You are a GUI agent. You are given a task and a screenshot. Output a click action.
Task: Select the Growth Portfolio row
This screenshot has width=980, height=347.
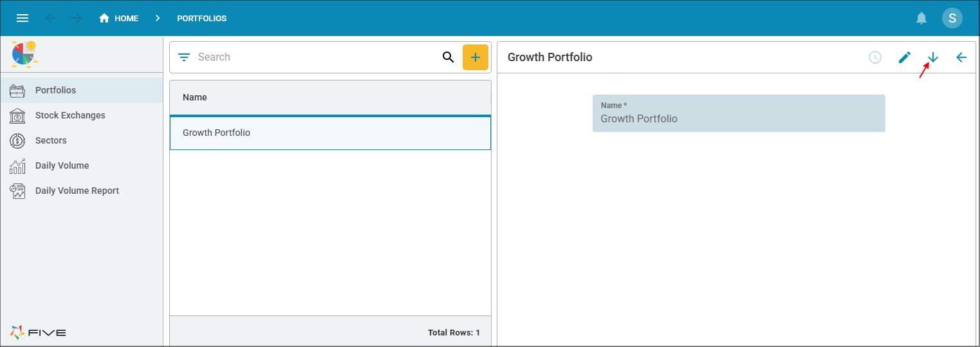[329, 133]
